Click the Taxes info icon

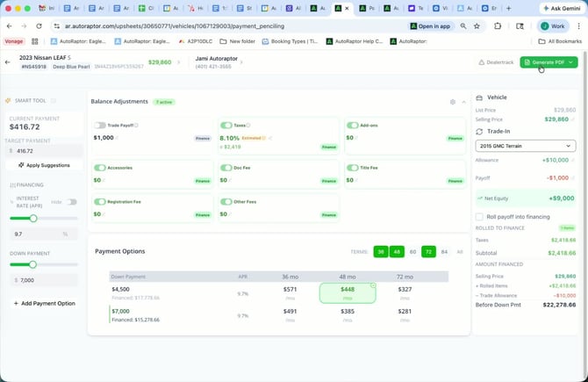(248, 126)
